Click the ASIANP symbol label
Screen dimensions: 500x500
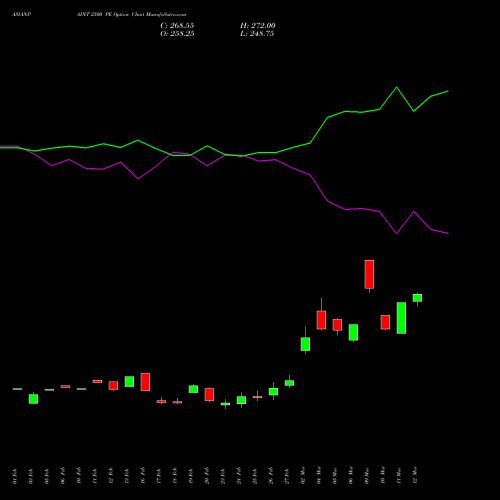[x=21, y=15]
